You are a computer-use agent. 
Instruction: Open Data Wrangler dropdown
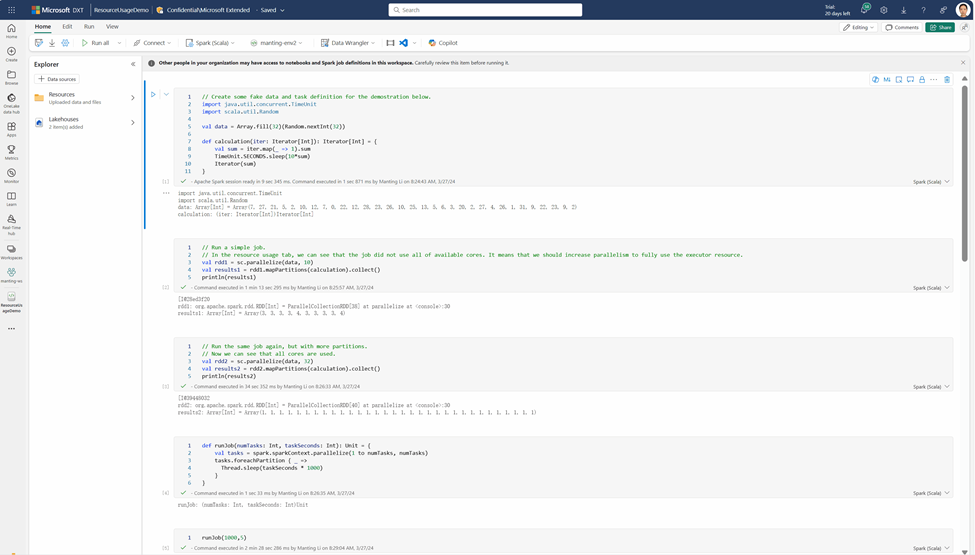point(348,43)
